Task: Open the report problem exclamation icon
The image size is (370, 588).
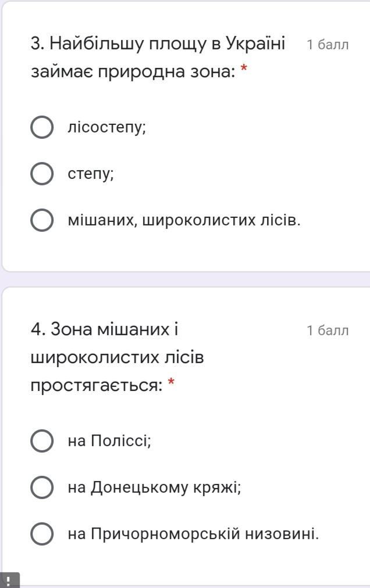Action: tap(9, 580)
